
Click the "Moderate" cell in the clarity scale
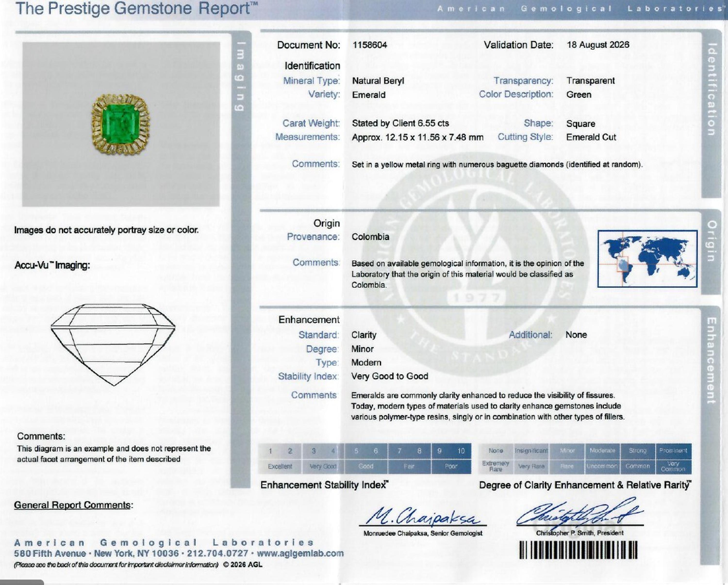[x=602, y=451]
